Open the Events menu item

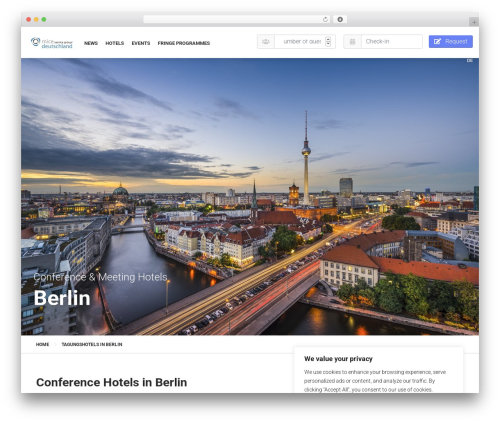coord(141,43)
